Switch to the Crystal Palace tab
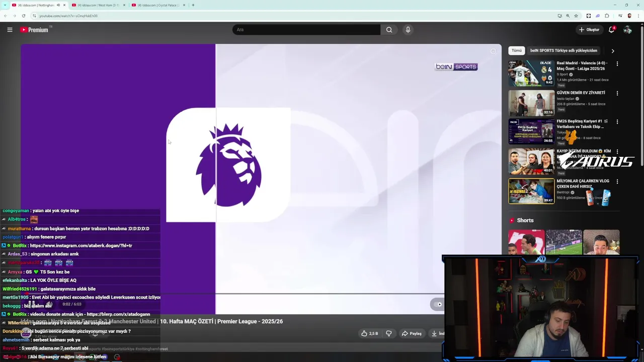644x362 pixels. tap(157, 5)
